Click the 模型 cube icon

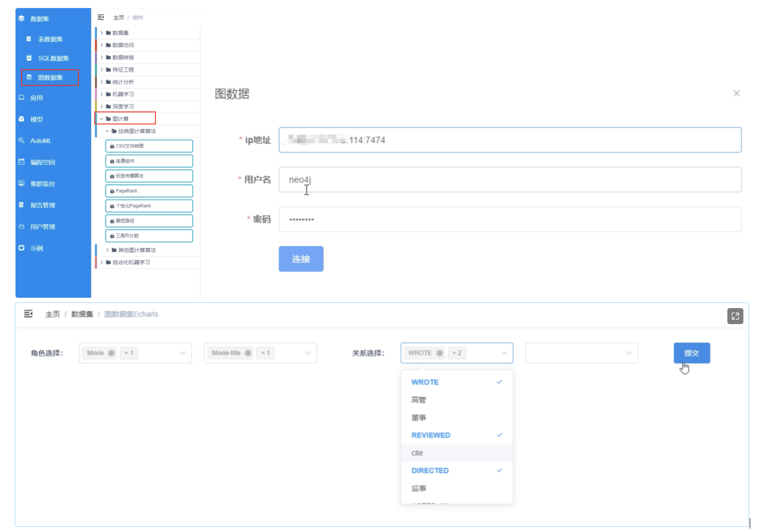[x=21, y=119]
